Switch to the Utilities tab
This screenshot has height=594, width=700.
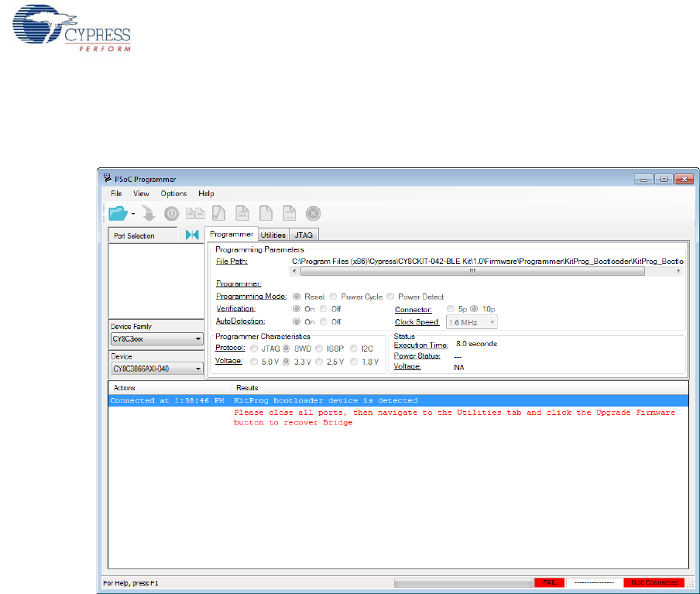pos(273,235)
